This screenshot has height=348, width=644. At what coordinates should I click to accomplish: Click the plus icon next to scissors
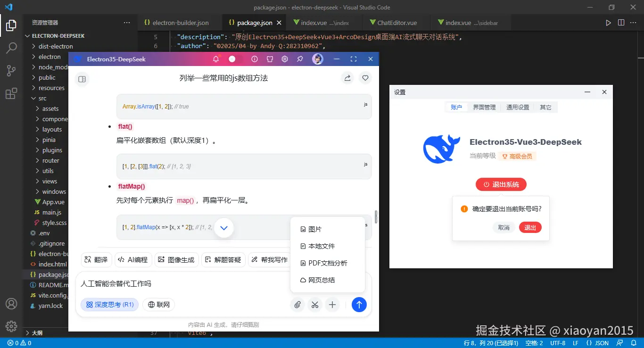point(332,305)
